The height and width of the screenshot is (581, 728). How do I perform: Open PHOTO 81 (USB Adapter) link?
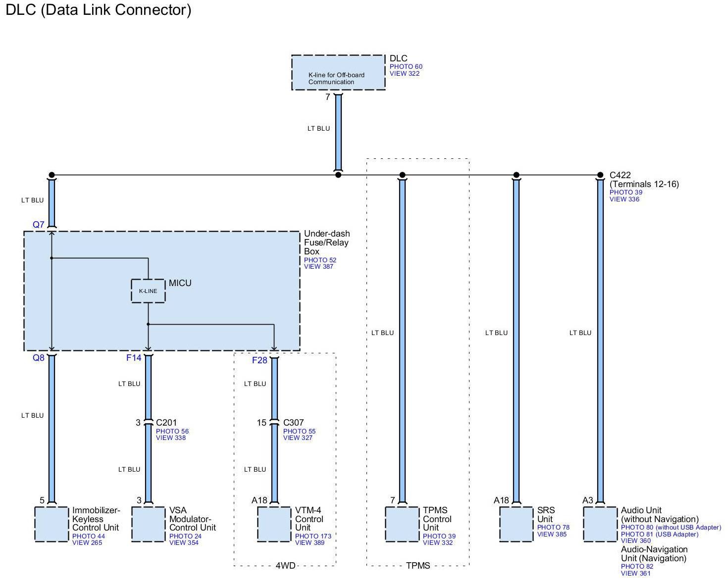(x=659, y=534)
